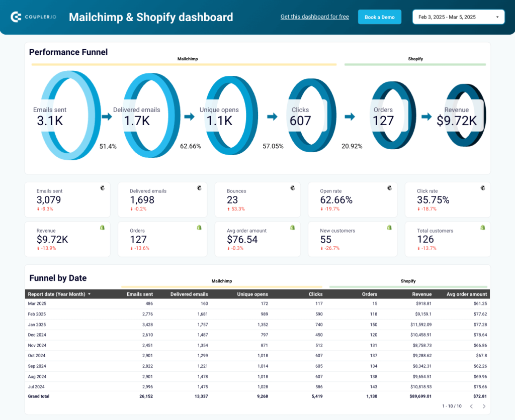
Task: Click the Funnel by Date heading
Action: [x=58, y=278]
